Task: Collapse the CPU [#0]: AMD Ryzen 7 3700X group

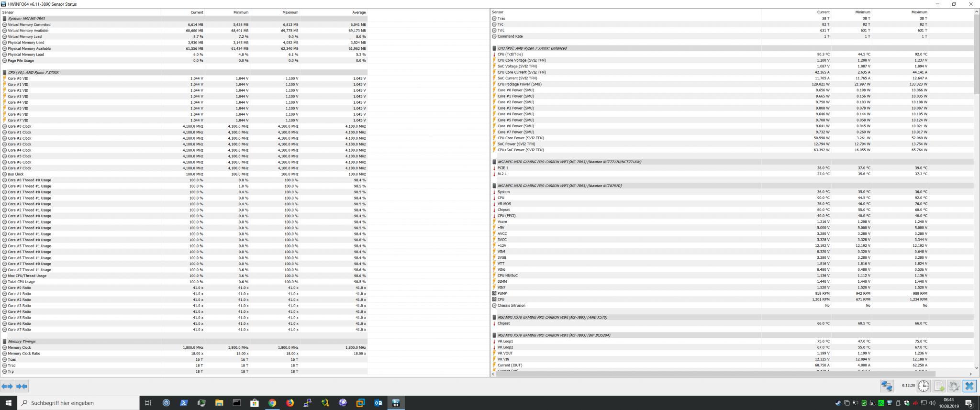Action: coord(184,72)
